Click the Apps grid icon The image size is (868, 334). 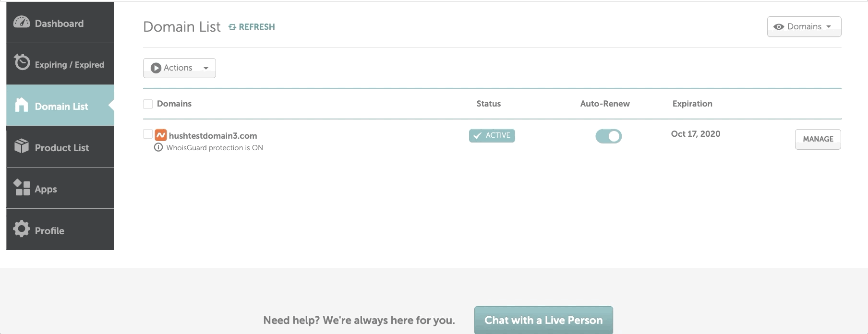(22, 188)
